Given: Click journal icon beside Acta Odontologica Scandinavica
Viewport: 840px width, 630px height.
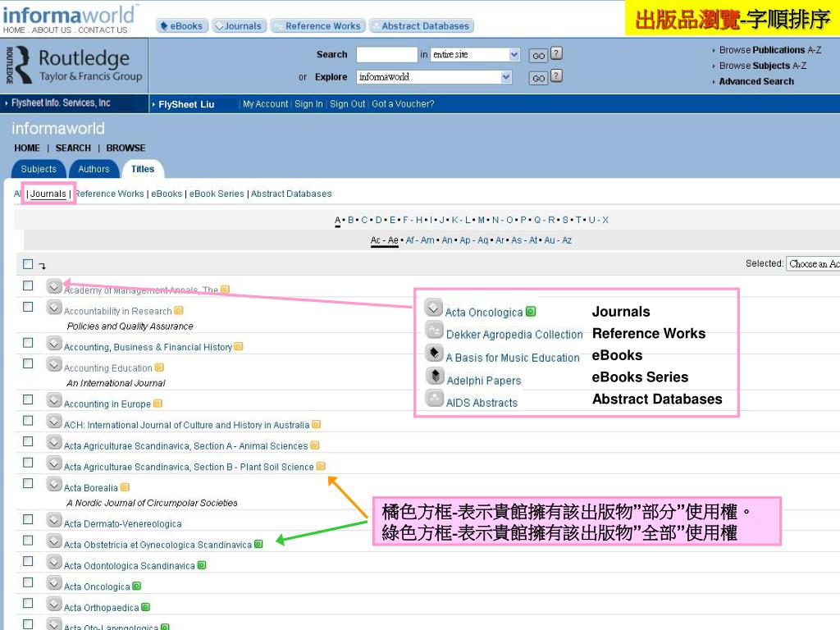Looking at the screenshot, I should click(x=54, y=561).
